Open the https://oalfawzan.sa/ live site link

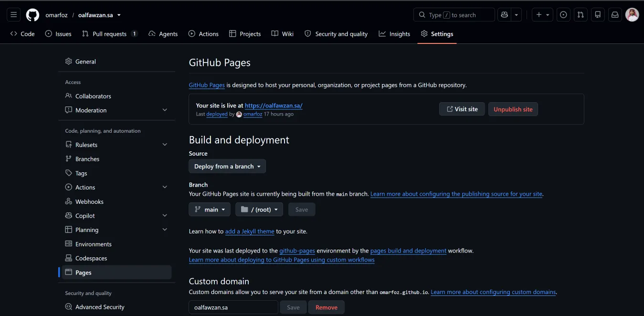pyautogui.click(x=274, y=105)
